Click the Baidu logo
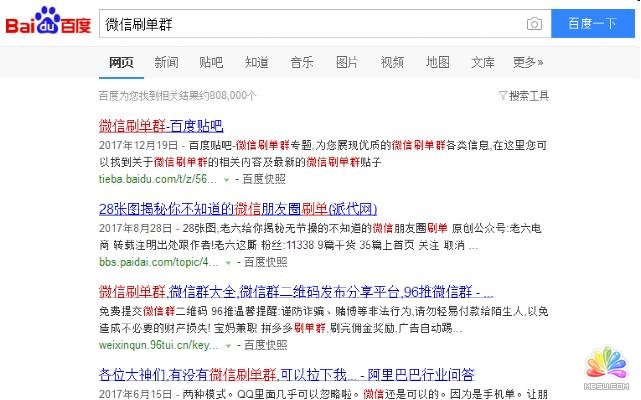 [48, 21]
